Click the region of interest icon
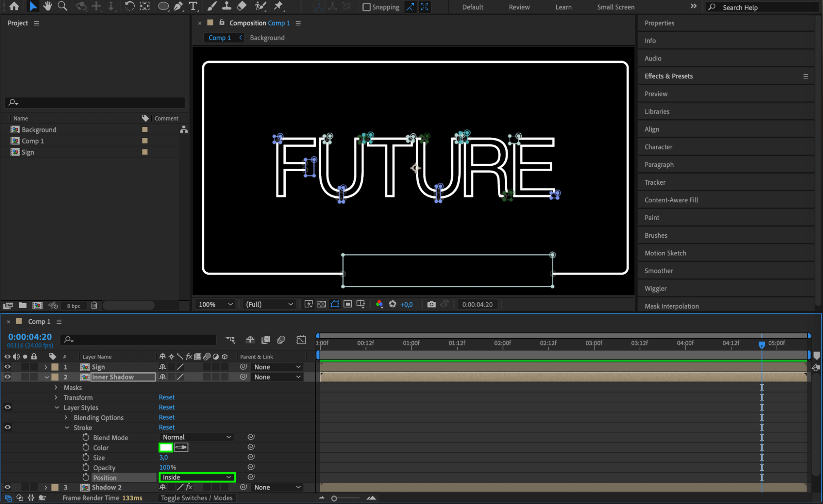Image resolution: width=823 pixels, height=504 pixels. [348, 304]
